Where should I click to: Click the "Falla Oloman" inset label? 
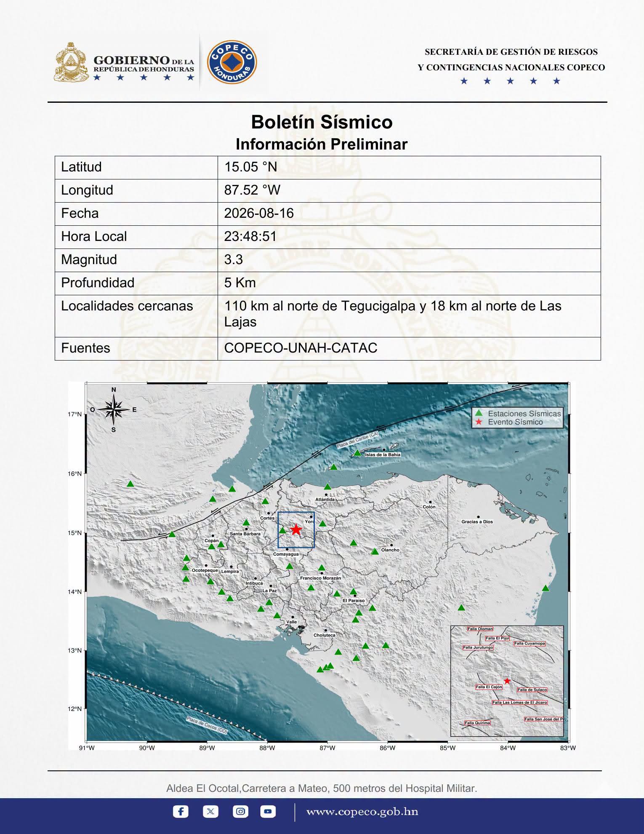pyautogui.click(x=480, y=629)
